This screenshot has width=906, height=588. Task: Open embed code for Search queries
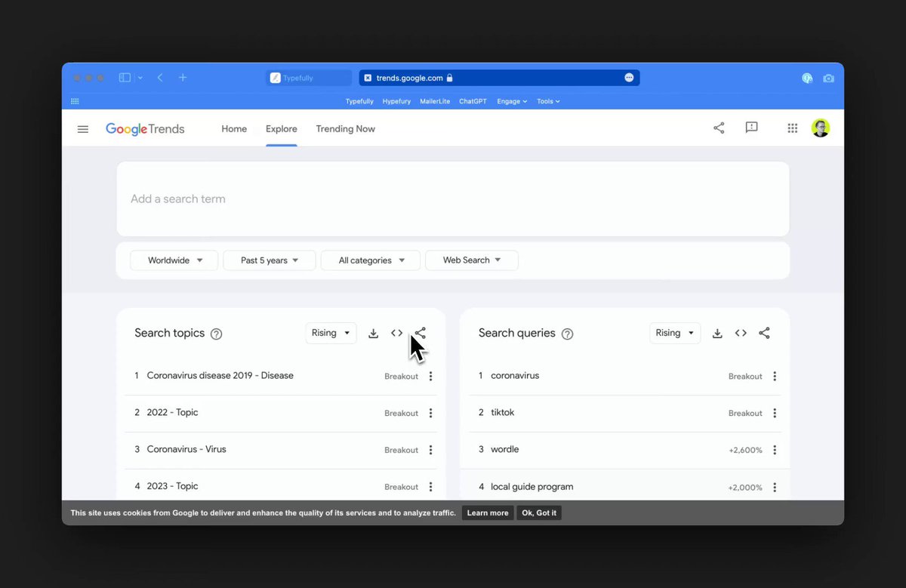(741, 333)
